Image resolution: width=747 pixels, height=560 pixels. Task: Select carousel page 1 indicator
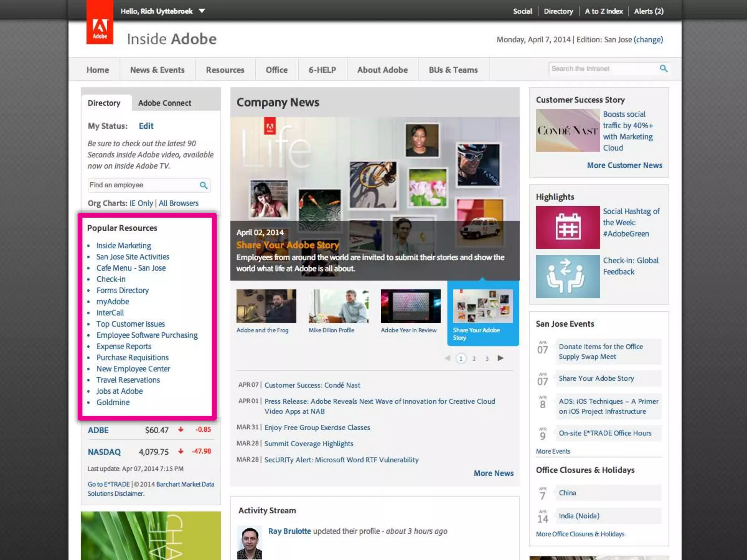pos(461,358)
